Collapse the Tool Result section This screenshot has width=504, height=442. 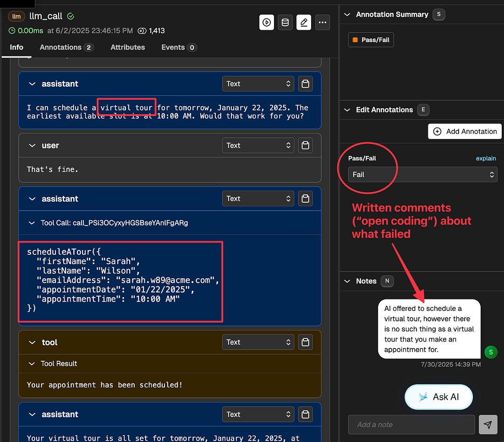[32, 364]
